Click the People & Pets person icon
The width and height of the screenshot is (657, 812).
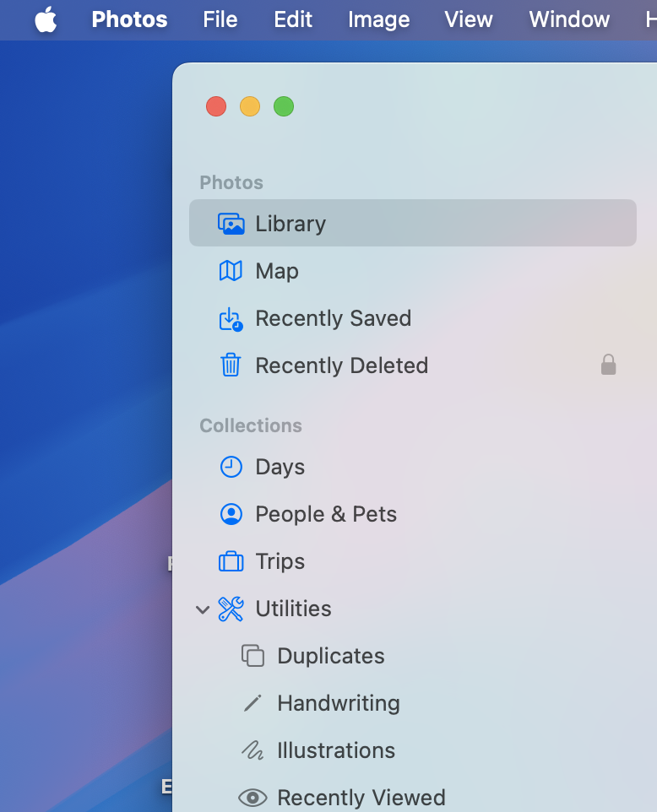[x=231, y=514]
